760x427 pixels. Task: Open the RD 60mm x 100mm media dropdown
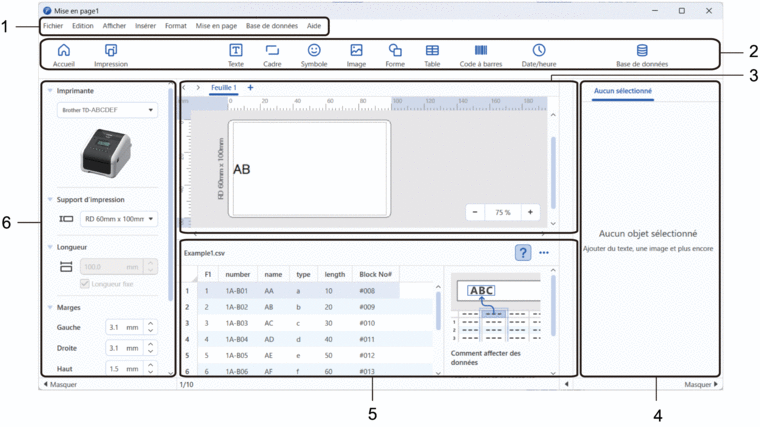[x=118, y=218]
